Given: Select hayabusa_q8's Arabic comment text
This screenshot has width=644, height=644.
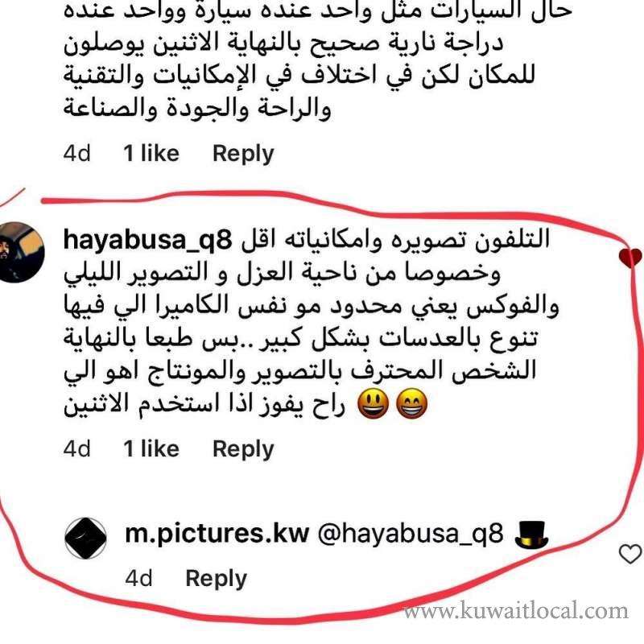Looking at the screenshot, I should coord(312,323).
